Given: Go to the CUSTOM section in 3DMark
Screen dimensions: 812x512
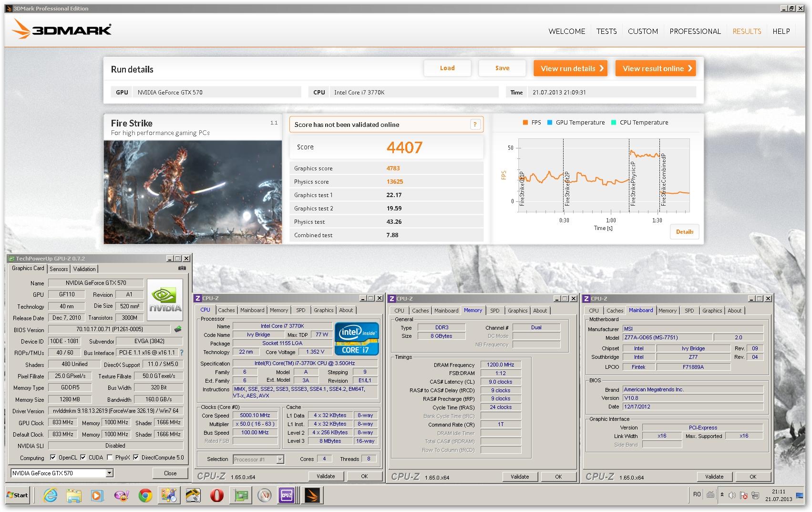Looking at the screenshot, I should coord(643,31).
